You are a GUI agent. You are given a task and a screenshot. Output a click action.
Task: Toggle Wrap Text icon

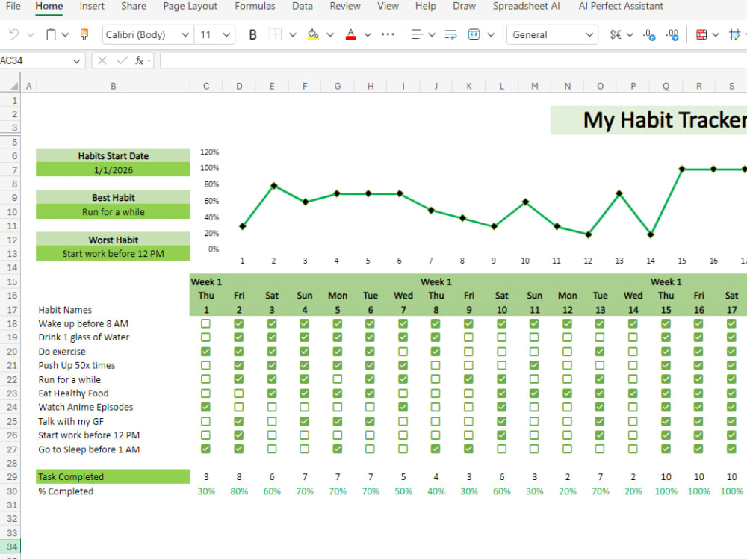pyautogui.click(x=450, y=34)
